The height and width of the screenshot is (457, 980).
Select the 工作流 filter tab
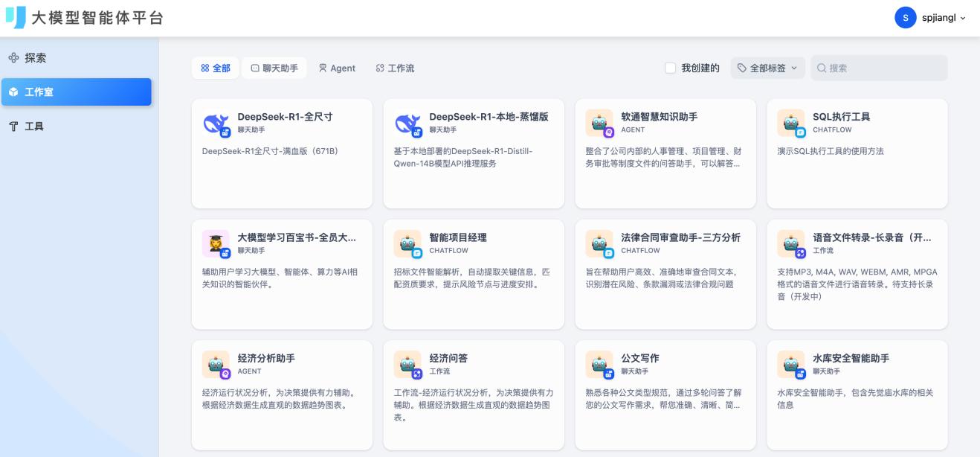[395, 68]
